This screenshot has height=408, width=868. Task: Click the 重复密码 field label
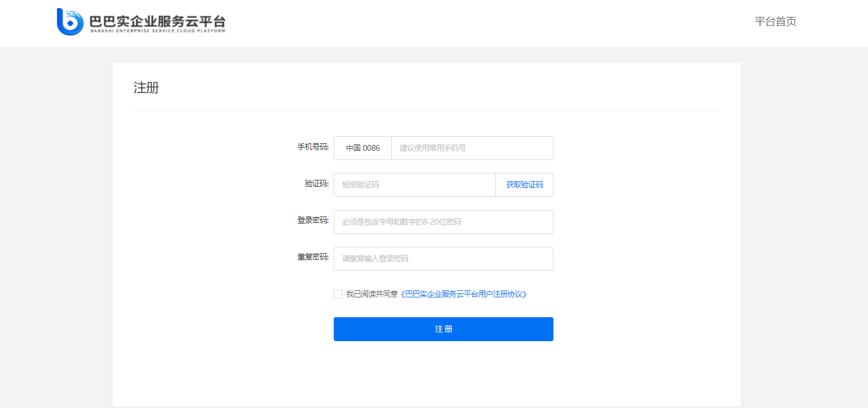tap(313, 257)
